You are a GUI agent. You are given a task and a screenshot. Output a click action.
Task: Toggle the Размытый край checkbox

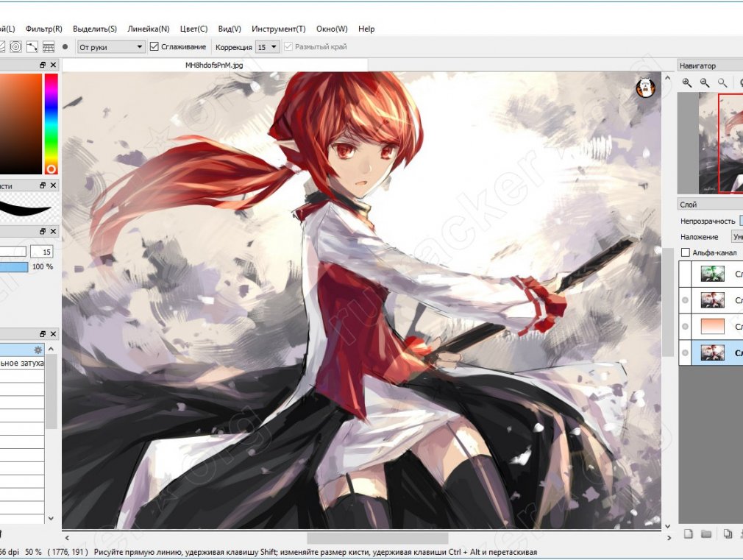(288, 46)
